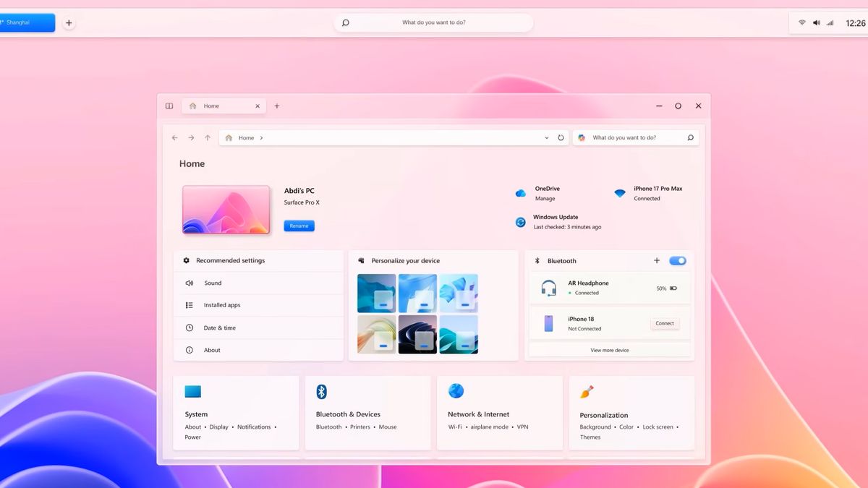Click the signal bars icon in tray
868x488 pixels.
point(830,22)
